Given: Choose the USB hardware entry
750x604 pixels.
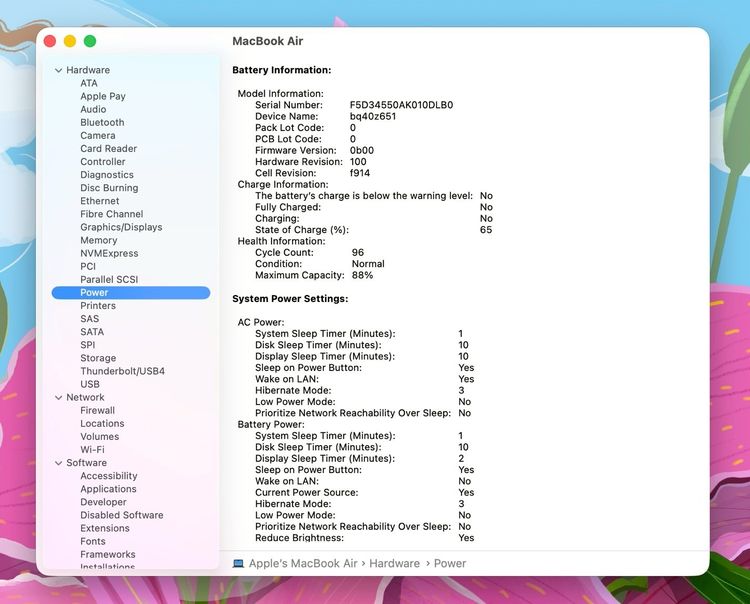Looking at the screenshot, I should pos(90,384).
